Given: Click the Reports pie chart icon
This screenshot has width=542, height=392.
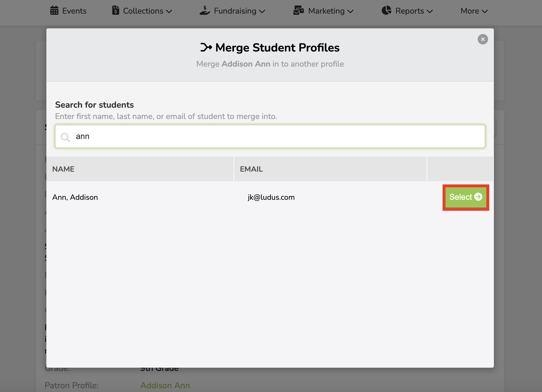Looking at the screenshot, I should coord(386,10).
